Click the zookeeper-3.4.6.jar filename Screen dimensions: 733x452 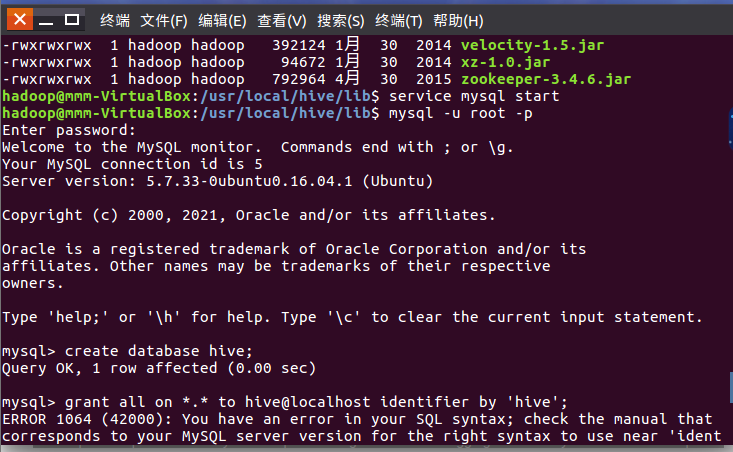[x=546, y=79]
